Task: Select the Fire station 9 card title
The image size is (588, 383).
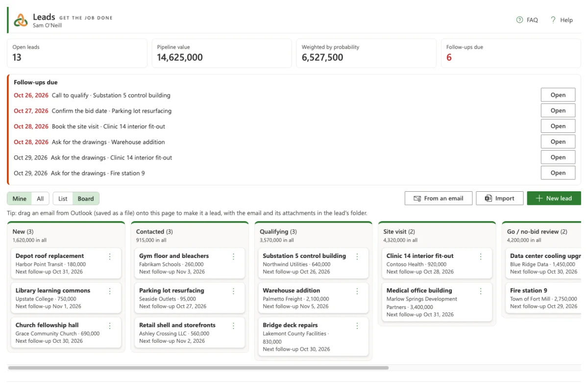Action: [x=529, y=291]
